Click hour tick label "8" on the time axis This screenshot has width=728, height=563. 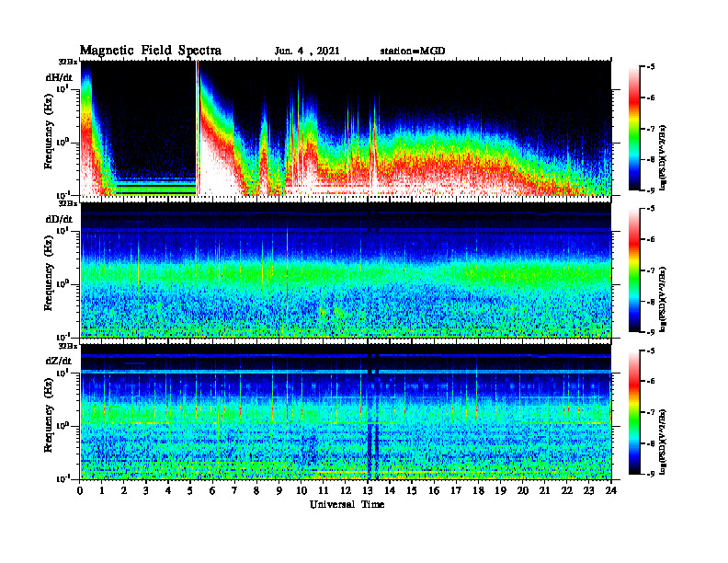[x=257, y=490]
